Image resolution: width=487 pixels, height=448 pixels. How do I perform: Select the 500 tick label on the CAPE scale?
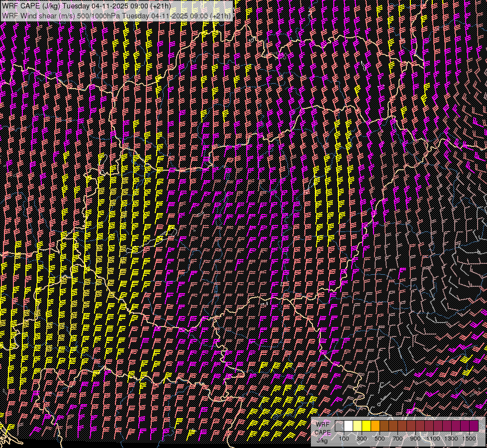380,439
